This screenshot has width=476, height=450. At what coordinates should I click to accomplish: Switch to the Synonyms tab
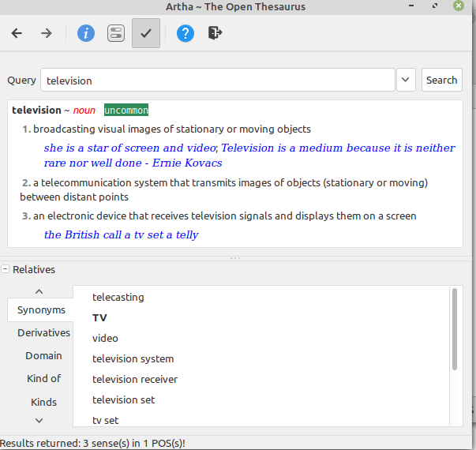(41, 309)
